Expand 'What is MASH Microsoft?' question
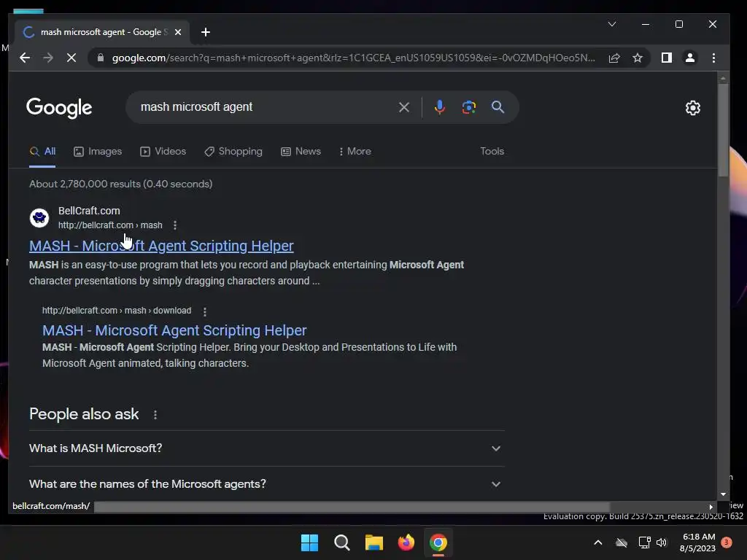This screenshot has width=747, height=560. click(x=267, y=448)
